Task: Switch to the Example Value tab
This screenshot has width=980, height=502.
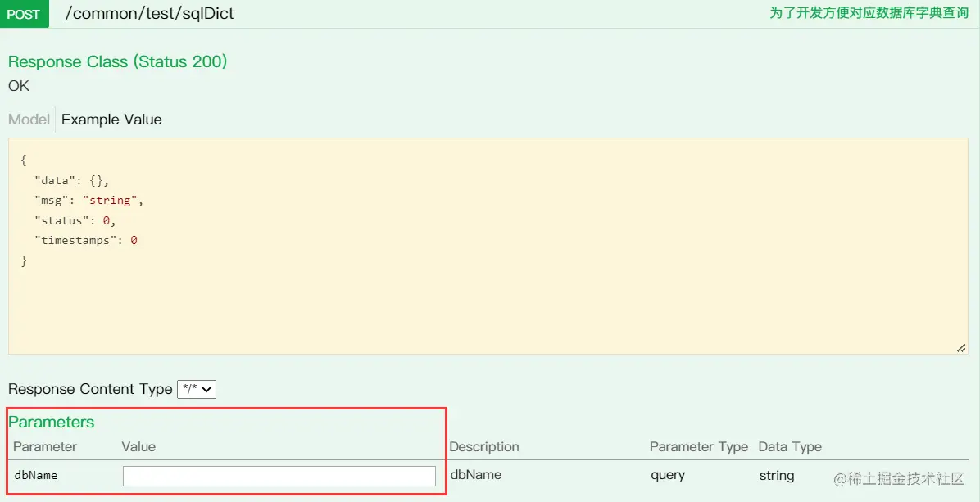Action: tap(111, 120)
